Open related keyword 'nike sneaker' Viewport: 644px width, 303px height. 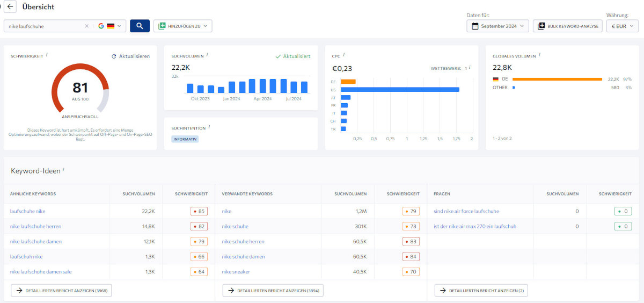236,272
